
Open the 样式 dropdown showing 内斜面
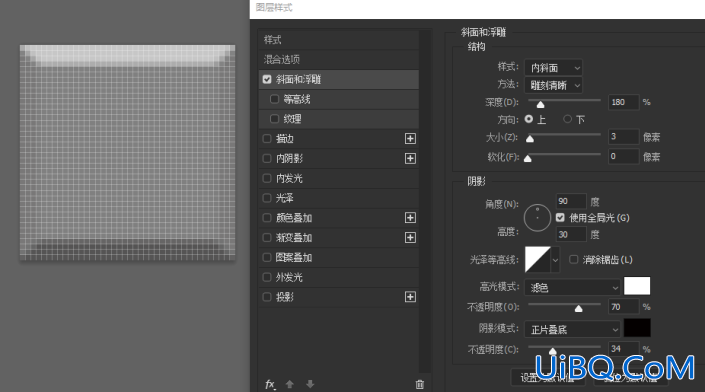(x=553, y=68)
